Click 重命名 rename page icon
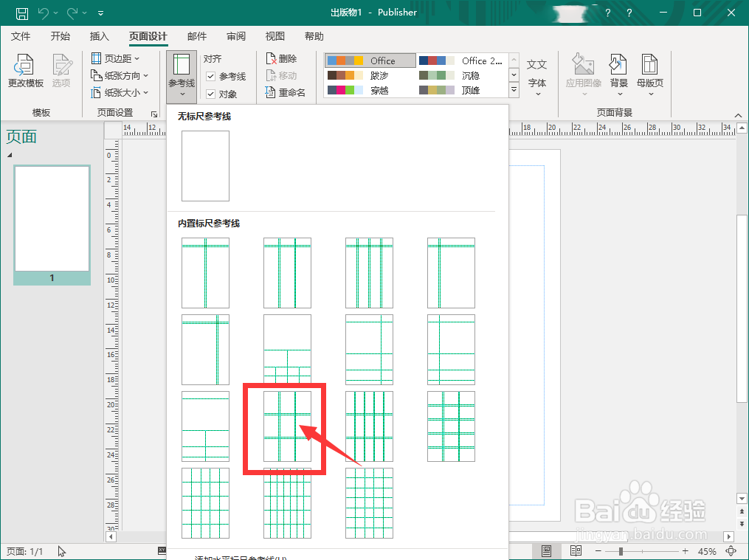 pyautogui.click(x=285, y=93)
